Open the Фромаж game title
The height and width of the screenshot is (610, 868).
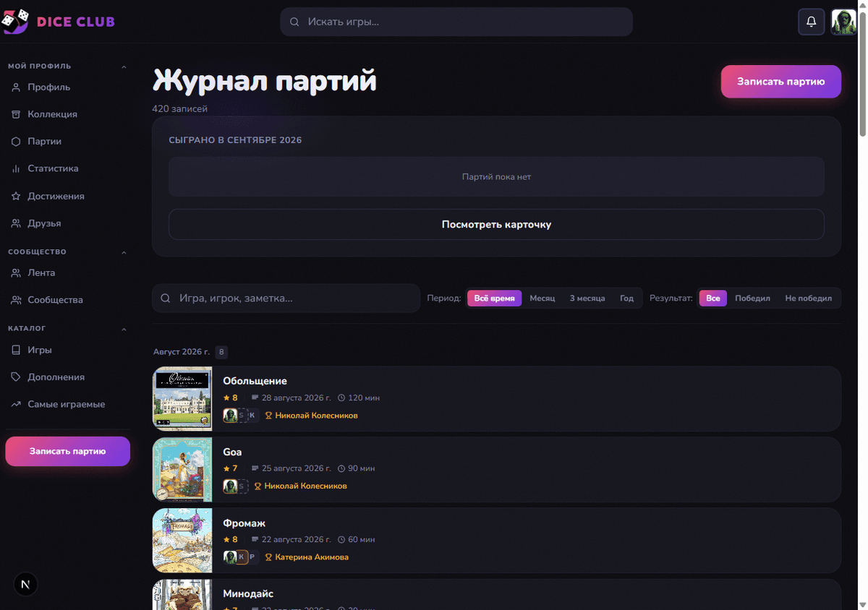point(244,523)
